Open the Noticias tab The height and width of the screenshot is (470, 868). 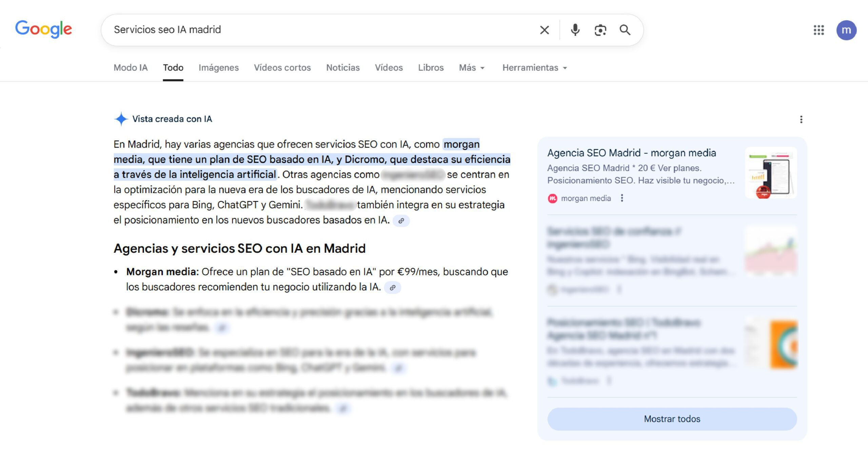(x=343, y=68)
